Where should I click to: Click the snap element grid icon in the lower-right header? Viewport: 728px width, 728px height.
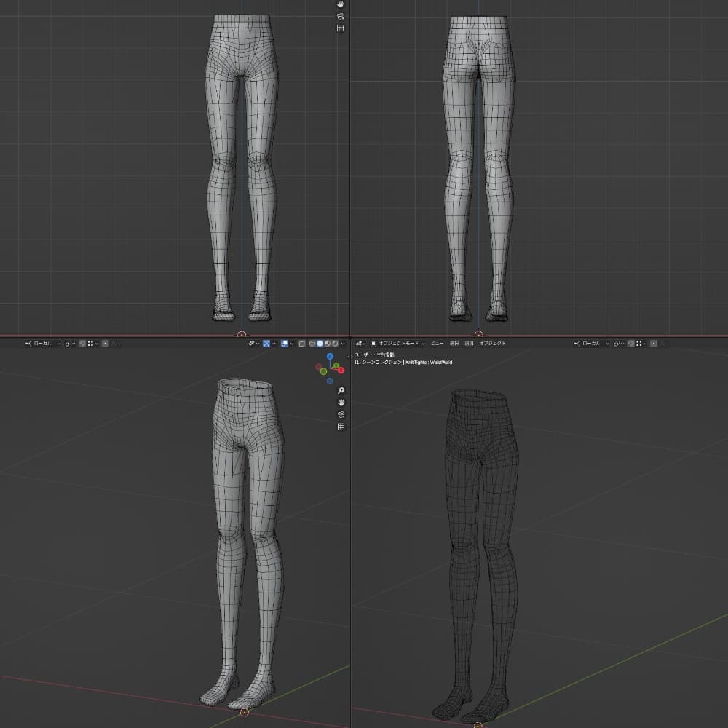click(x=639, y=344)
